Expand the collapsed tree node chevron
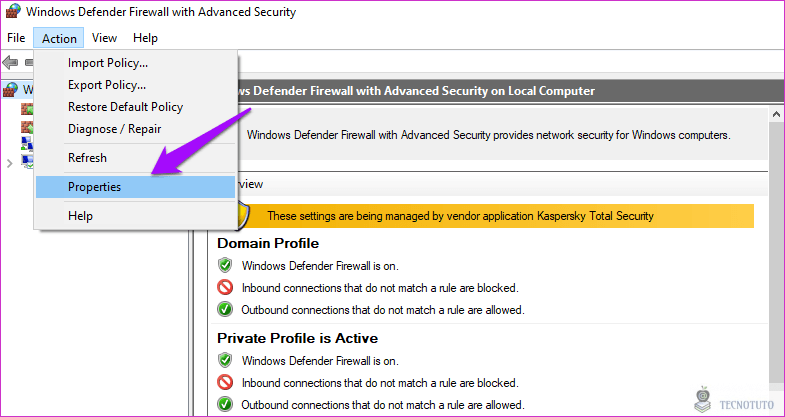Viewport: 785px width, 417px height. tap(9, 163)
